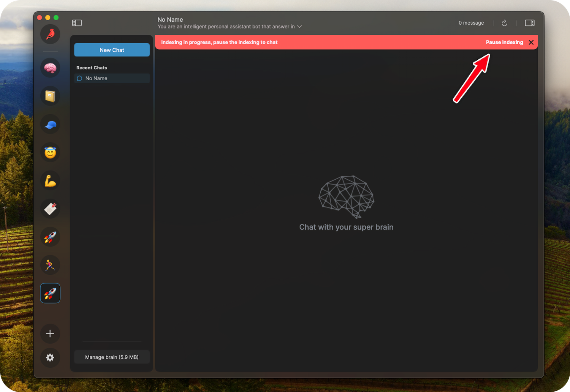The height and width of the screenshot is (392, 570).
Task: Open Settings via the gear icon
Action: point(50,358)
